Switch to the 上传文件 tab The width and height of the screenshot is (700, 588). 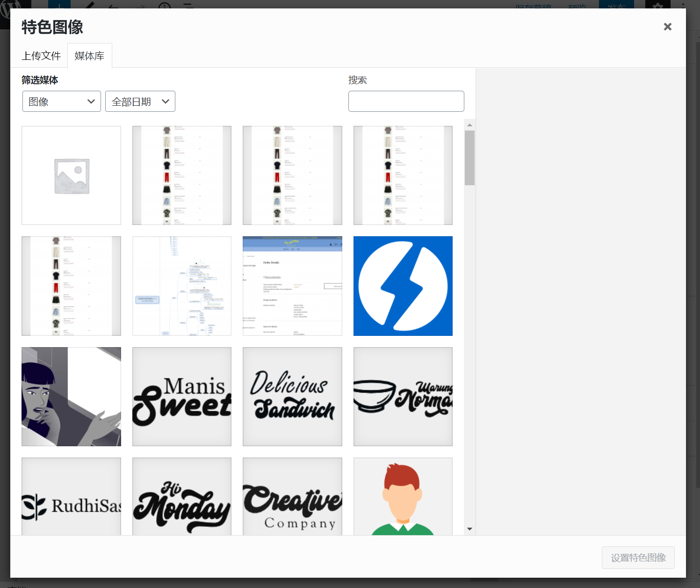click(x=41, y=56)
